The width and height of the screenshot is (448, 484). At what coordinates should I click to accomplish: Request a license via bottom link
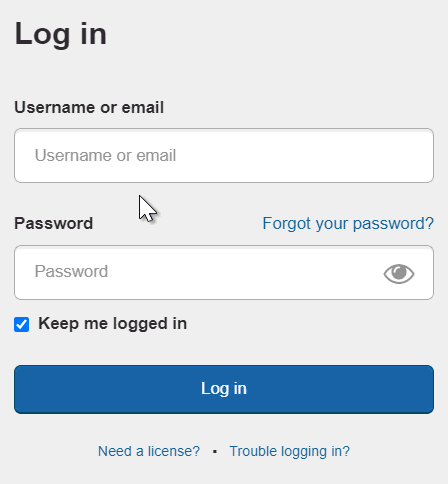(149, 451)
